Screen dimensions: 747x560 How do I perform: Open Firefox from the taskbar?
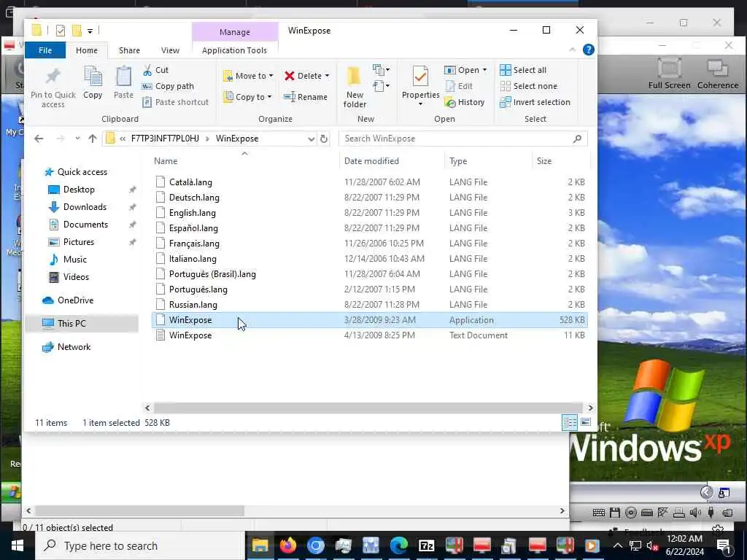[287, 545]
